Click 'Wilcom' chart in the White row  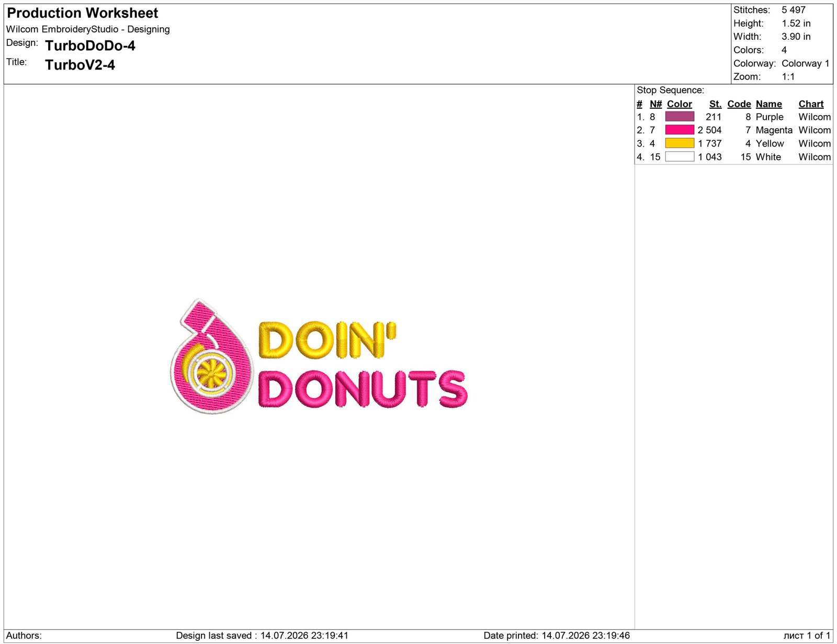(815, 157)
